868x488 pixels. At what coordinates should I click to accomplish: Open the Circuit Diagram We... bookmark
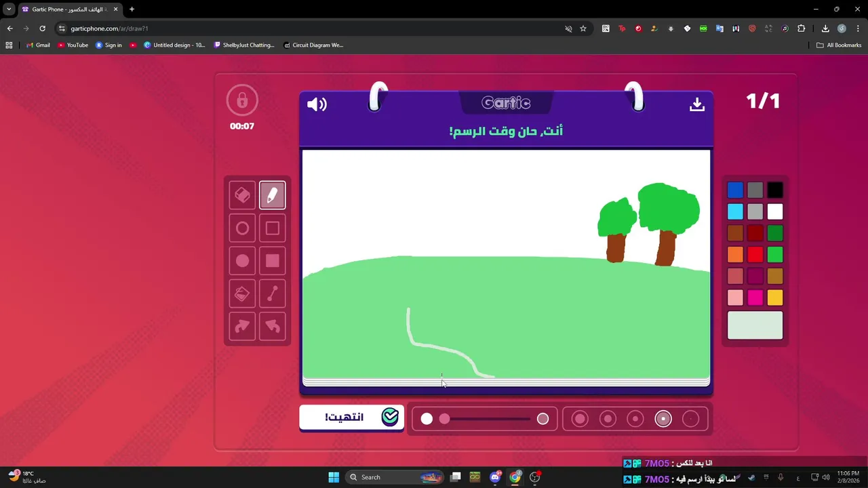pos(313,45)
